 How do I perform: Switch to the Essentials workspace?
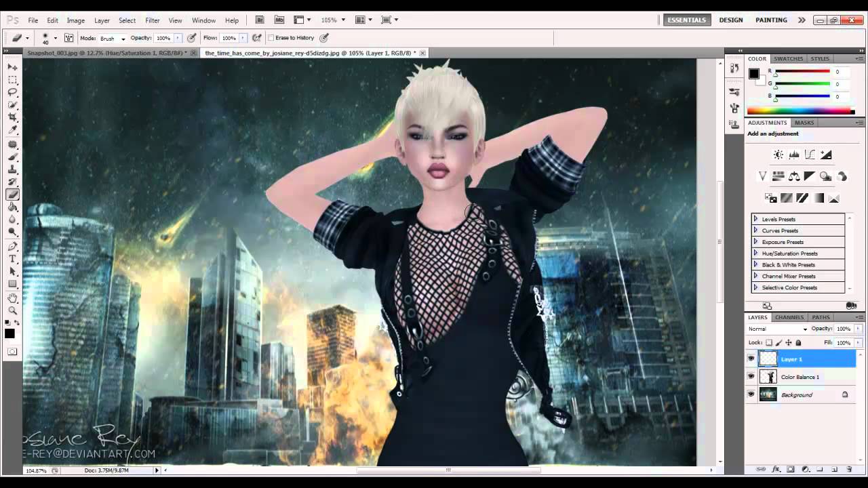[687, 20]
